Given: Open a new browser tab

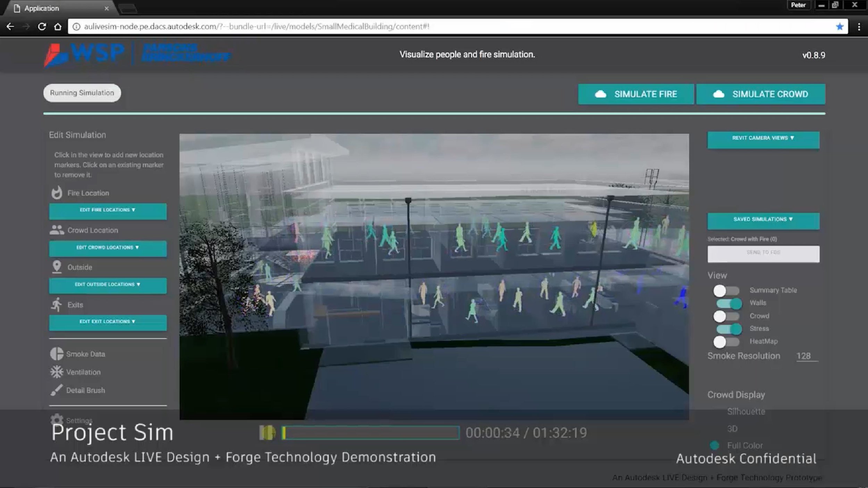Looking at the screenshot, I should pyautogui.click(x=128, y=9).
